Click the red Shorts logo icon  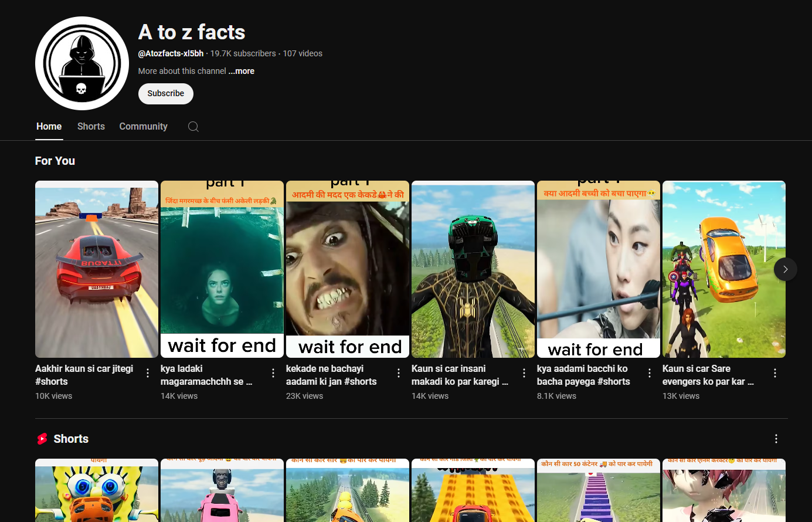click(42, 439)
